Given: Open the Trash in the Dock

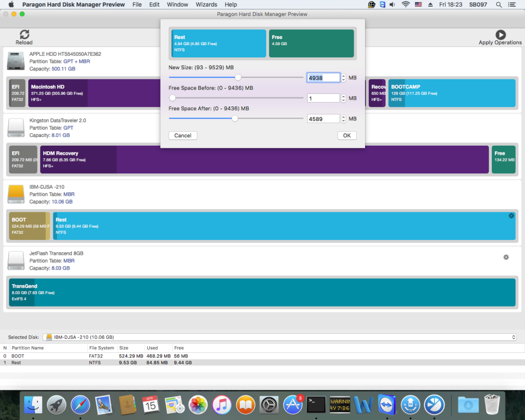Looking at the screenshot, I should pyautogui.click(x=492, y=405).
